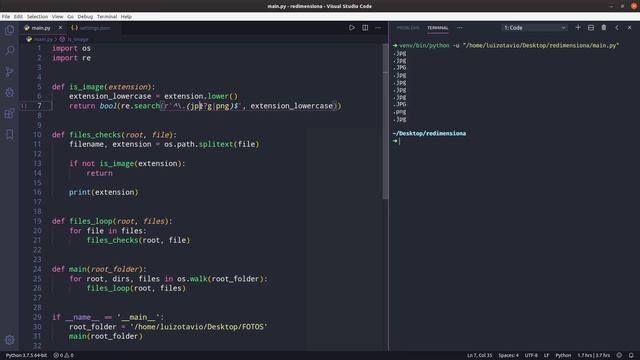Click the '~/Desktop/redimensiona' terminal path

click(x=429, y=133)
